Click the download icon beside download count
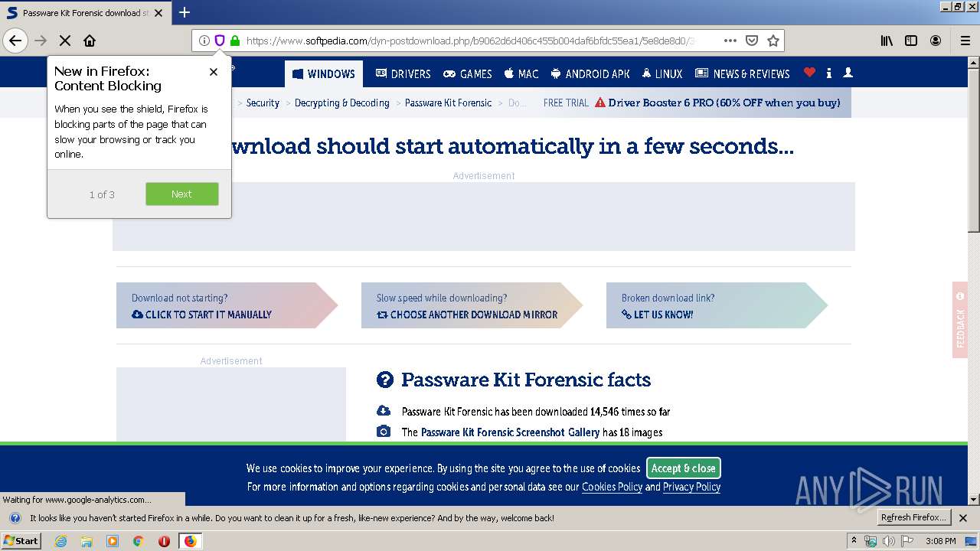Viewport: 980px width, 551px height. click(x=384, y=411)
